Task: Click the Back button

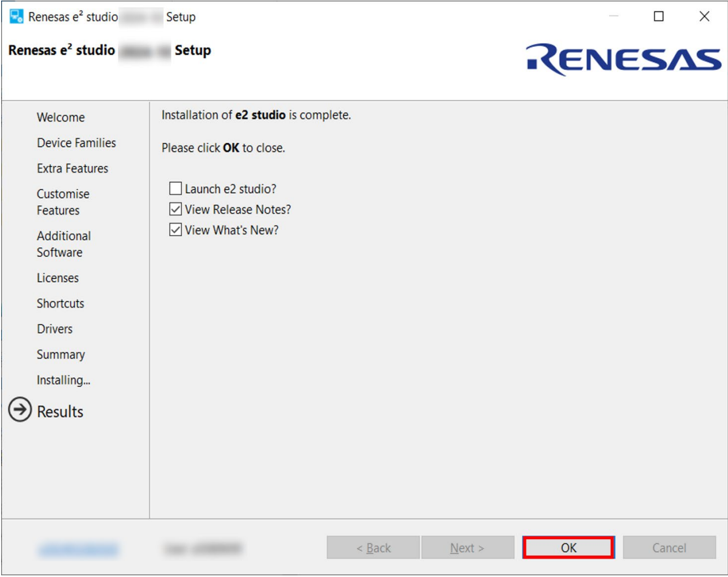Action: click(x=373, y=548)
